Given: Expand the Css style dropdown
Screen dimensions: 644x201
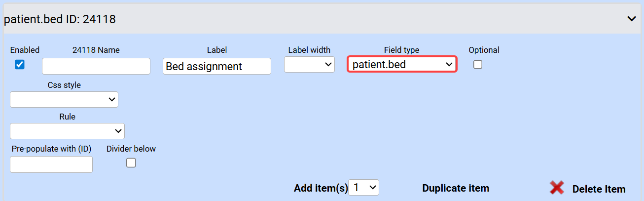Looking at the screenshot, I should (x=64, y=99).
